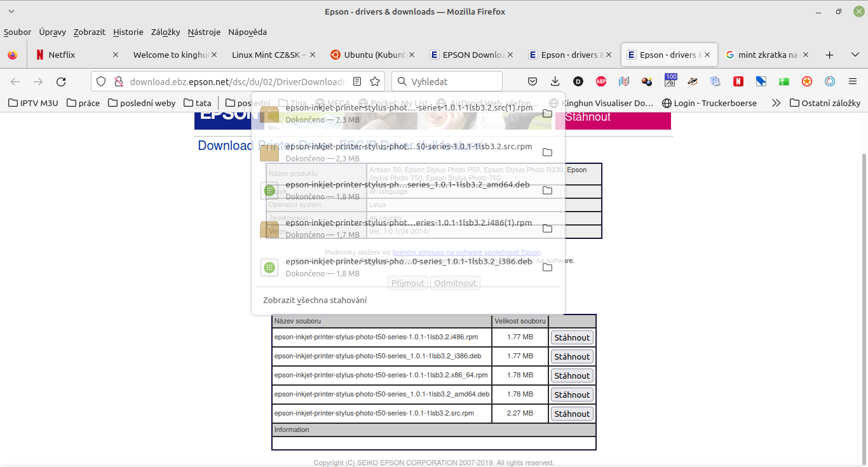Screen dimensions: 868x467
Task: Open the Firefox hamburger application menu
Action: (853, 81)
